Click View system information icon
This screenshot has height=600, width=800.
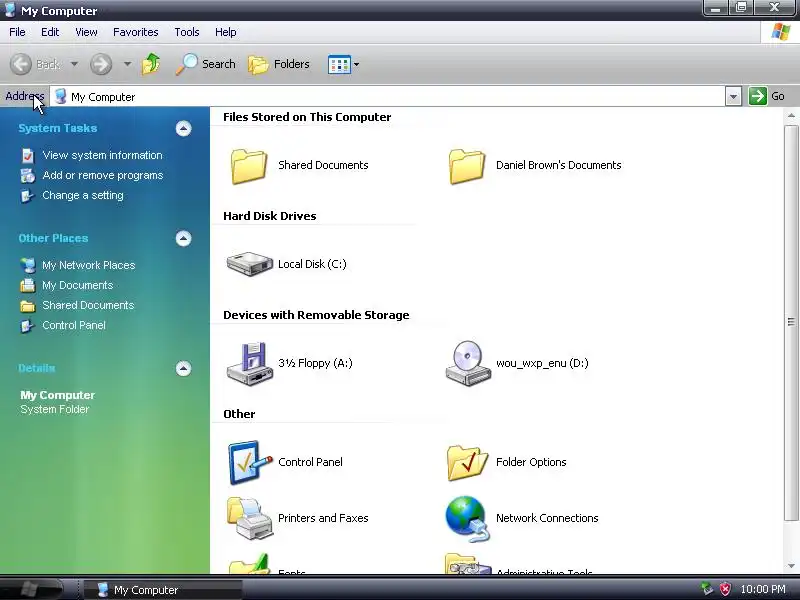click(28, 155)
